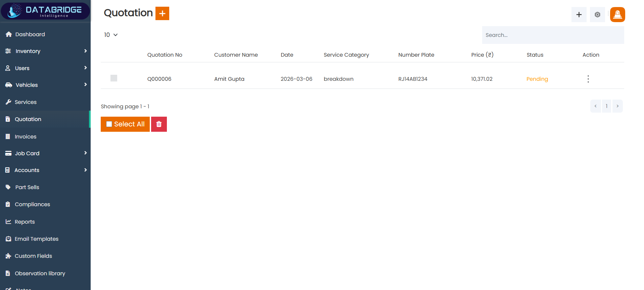Open the user profile avatar
Viewport: 644px width, 290px height.
[617, 14]
